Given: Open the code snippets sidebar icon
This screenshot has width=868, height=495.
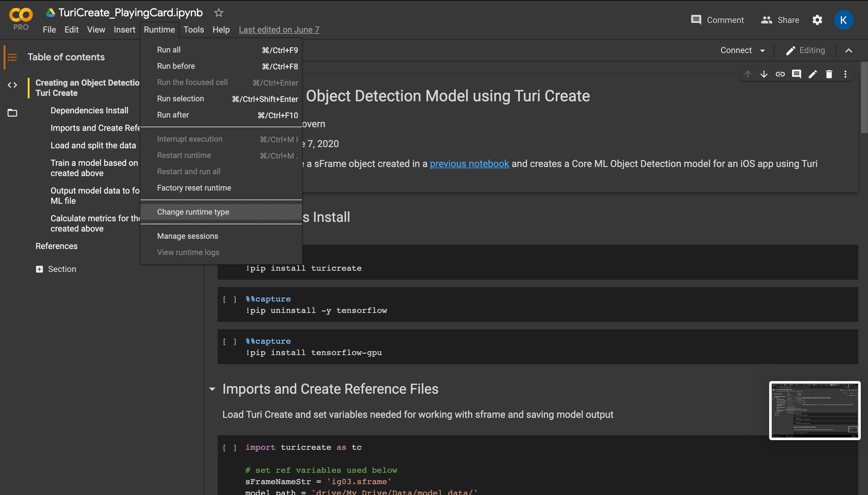Looking at the screenshot, I should 12,85.
